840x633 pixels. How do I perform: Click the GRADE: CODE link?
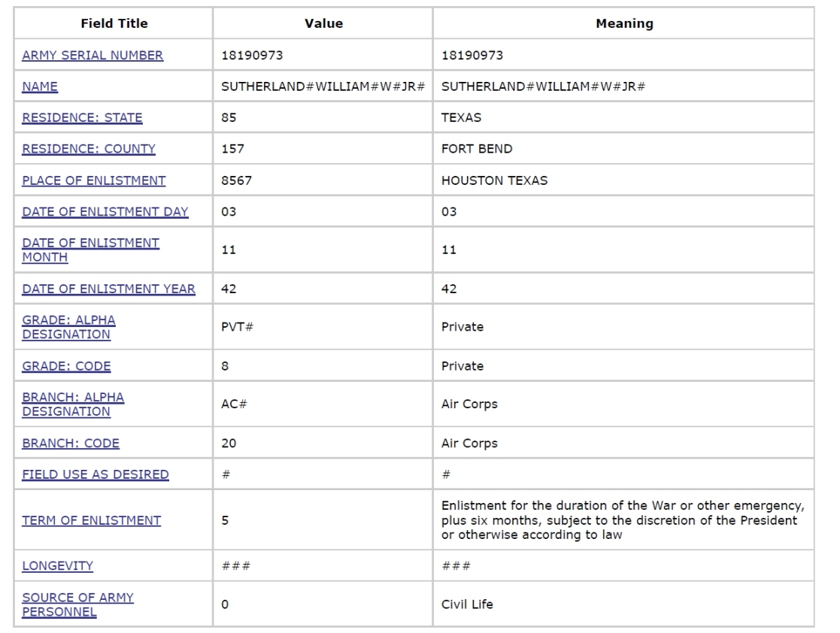[x=66, y=366]
